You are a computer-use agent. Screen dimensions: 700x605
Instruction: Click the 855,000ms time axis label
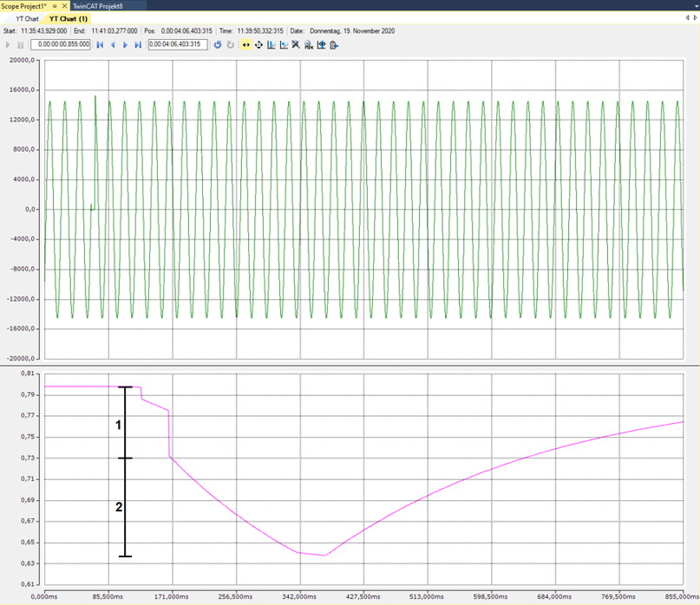(682, 596)
